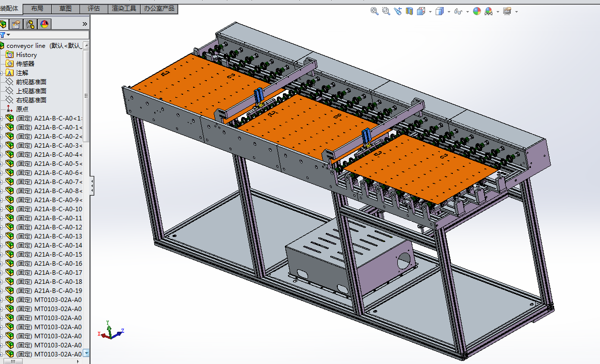This screenshot has height=364, width=600.
Task: Click the component icon of A21A-B-C-A0-15
Action: point(10,255)
